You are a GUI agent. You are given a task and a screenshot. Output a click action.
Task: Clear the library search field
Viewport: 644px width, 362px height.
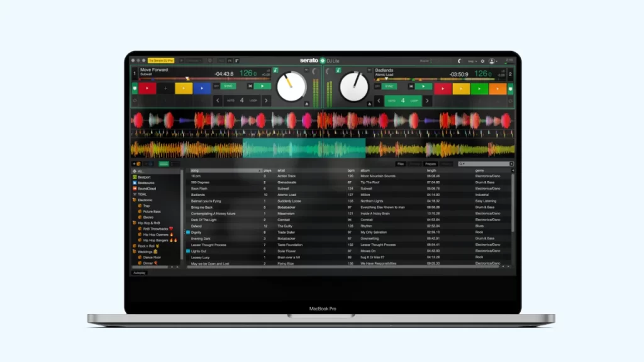point(511,164)
